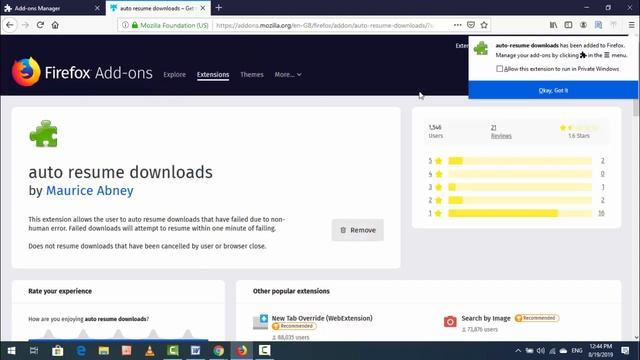This screenshot has width=640, height=360.
Task: Open the Library toolbar icon
Action: point(553,25)
